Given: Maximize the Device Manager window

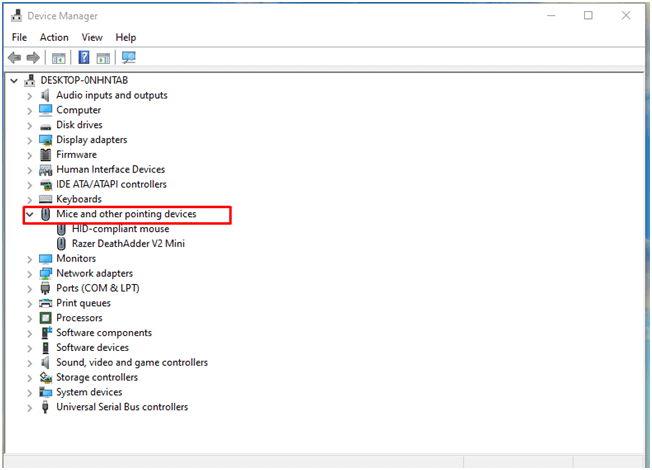Looking at the screenshot, I should pyautogui.click(x=588, y=15).
